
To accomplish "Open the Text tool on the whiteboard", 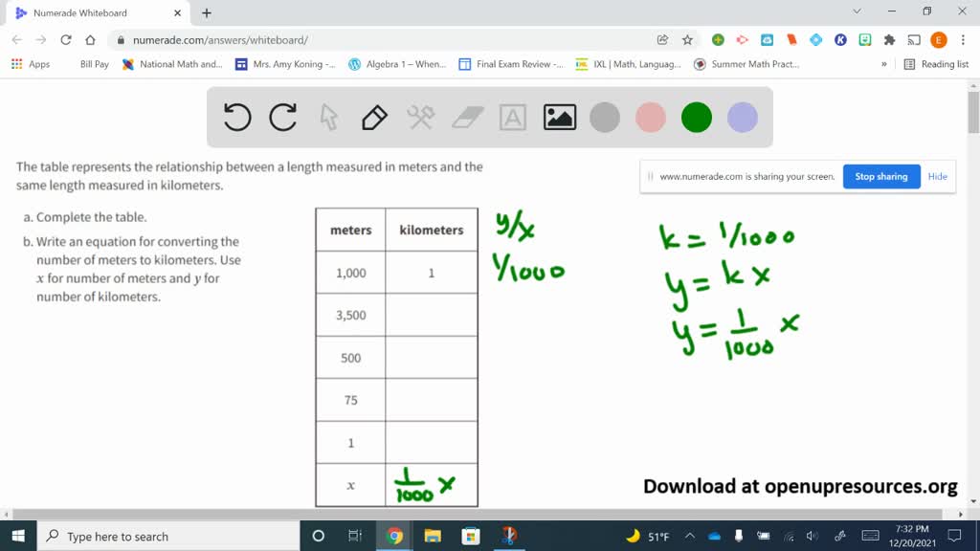I will click(513, 117).
